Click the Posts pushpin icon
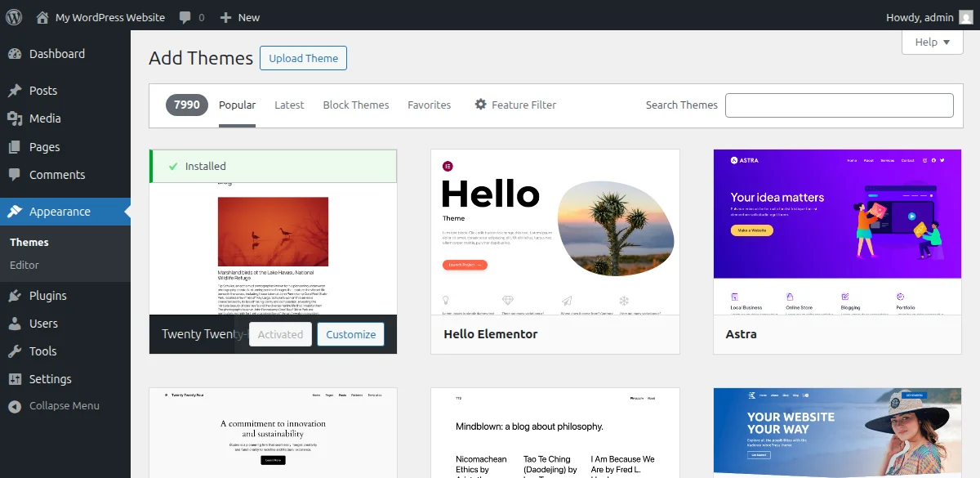Image resolution: width=980 pixels, height=478 pixels. (x=15, y=91)
